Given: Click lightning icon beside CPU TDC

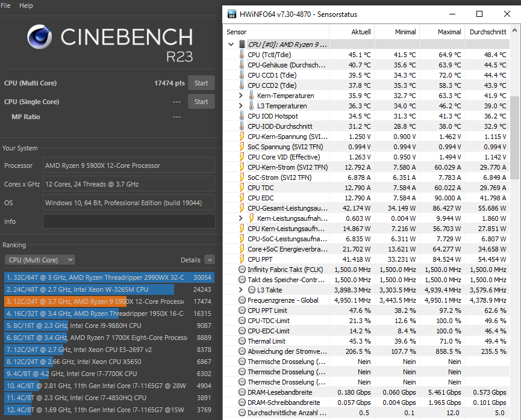Looking at the screenshot, I should click(242, 188).
